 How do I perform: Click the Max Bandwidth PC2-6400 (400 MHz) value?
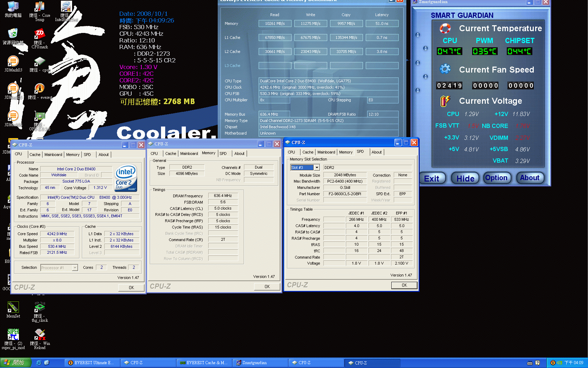(345, 181)
